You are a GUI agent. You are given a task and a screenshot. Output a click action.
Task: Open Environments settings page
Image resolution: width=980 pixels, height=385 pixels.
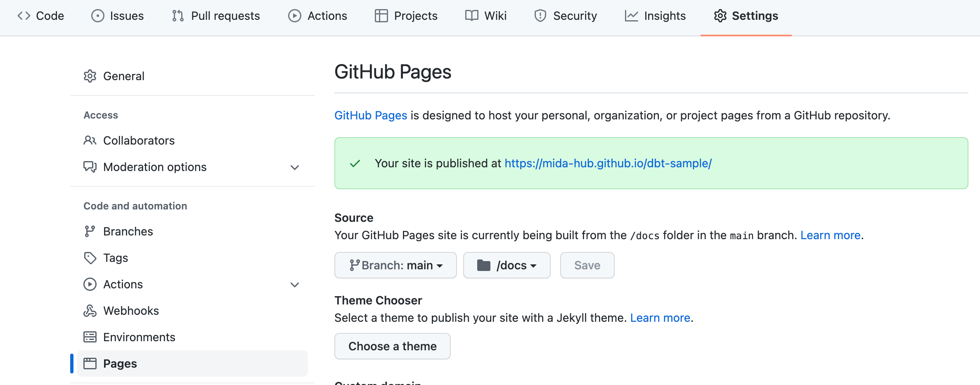[192, 337]
